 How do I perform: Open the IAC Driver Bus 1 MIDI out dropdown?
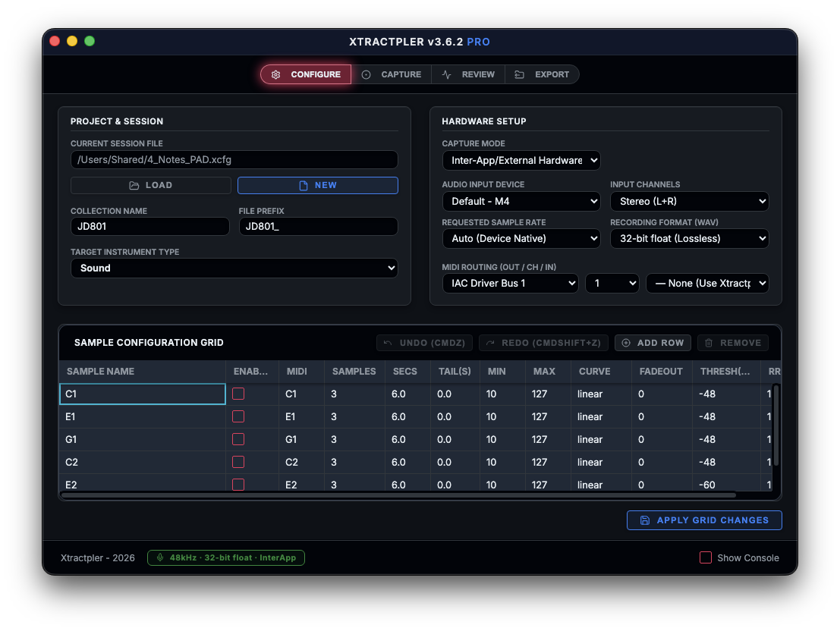click(x=511, y=284)
